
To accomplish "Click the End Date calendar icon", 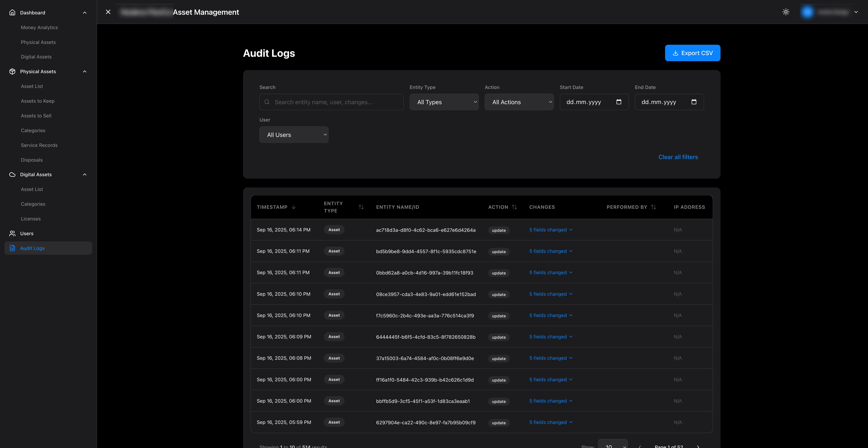I will pyautogui.click(x=694, y=102).
